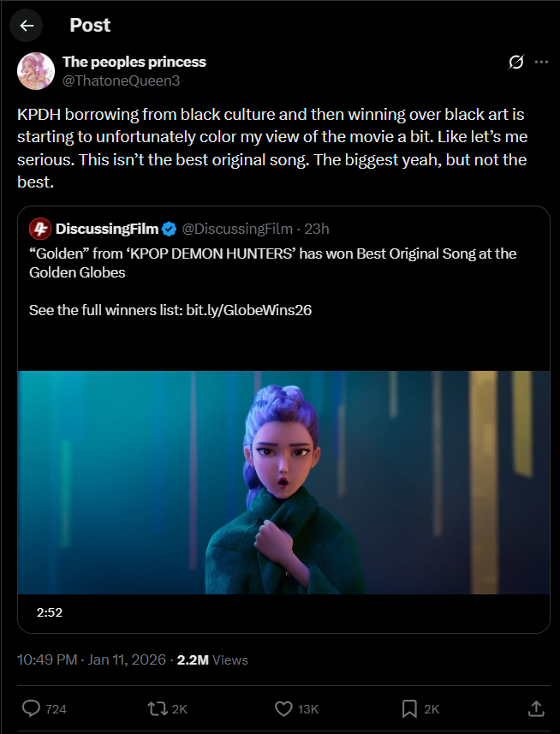Share the post via share icon

pos(536,708)
